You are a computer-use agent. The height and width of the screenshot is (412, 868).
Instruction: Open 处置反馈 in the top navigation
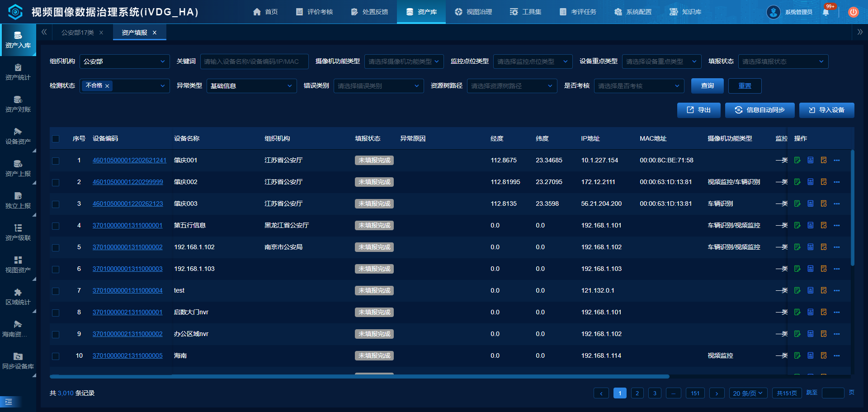[369, 12]
